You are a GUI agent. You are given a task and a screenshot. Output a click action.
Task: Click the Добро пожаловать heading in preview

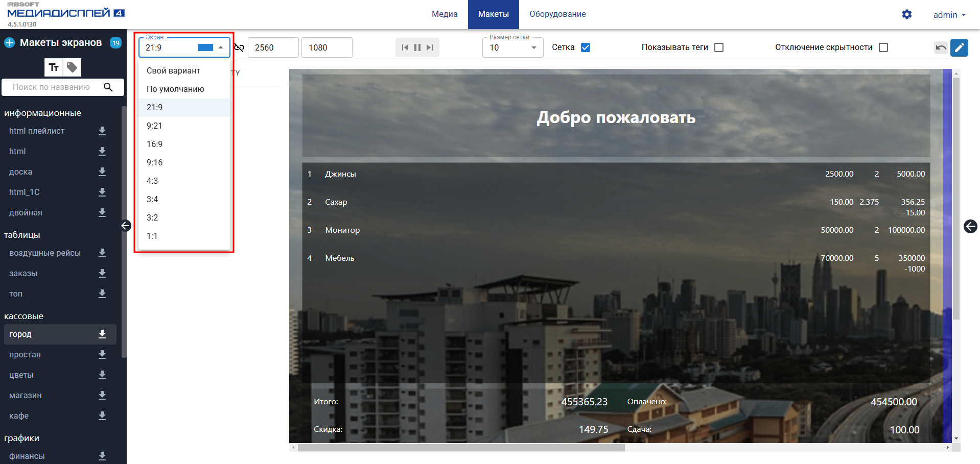[x=616, y=118]
